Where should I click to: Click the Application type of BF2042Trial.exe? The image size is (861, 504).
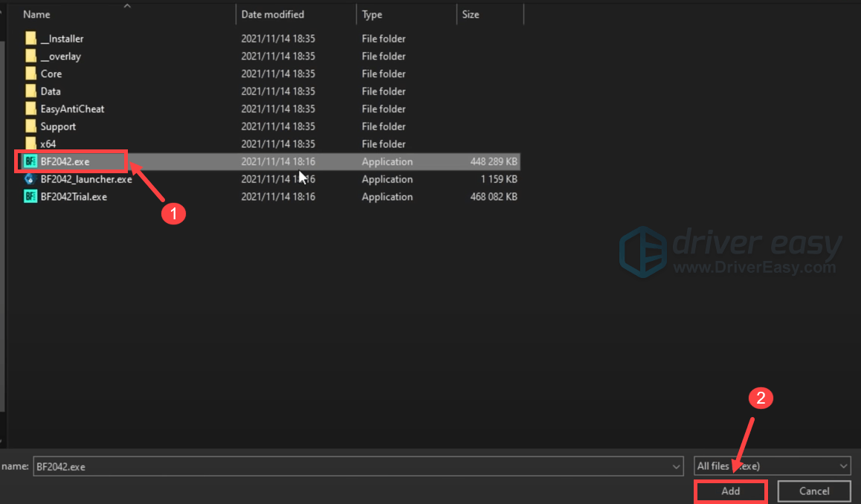387,196
